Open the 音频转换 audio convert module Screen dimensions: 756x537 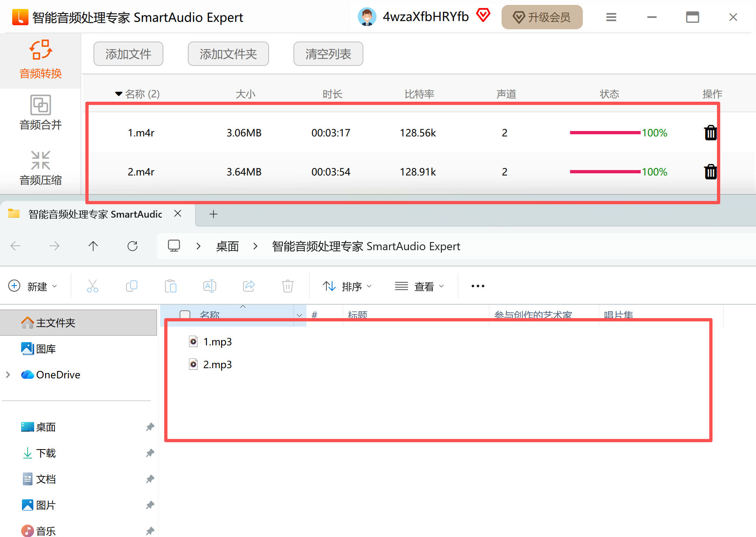coord(41,60)
